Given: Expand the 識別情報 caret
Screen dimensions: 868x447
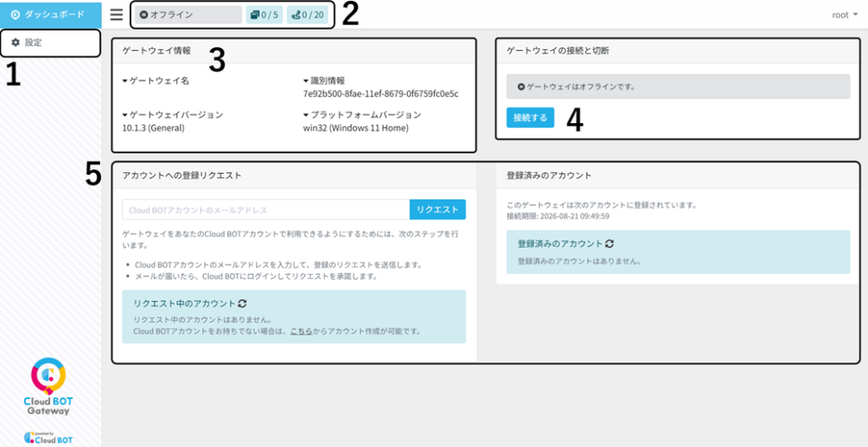Looking at the screenshot, I should coord(306,81).
